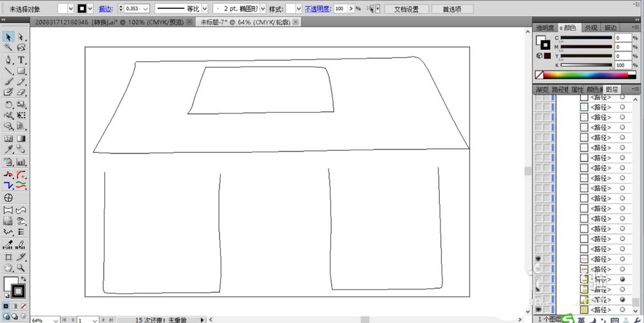The height and width of the screenshot is (323, 644).
Task: Open the 描边 stroke link in control bar
Action: click(106, 8)
